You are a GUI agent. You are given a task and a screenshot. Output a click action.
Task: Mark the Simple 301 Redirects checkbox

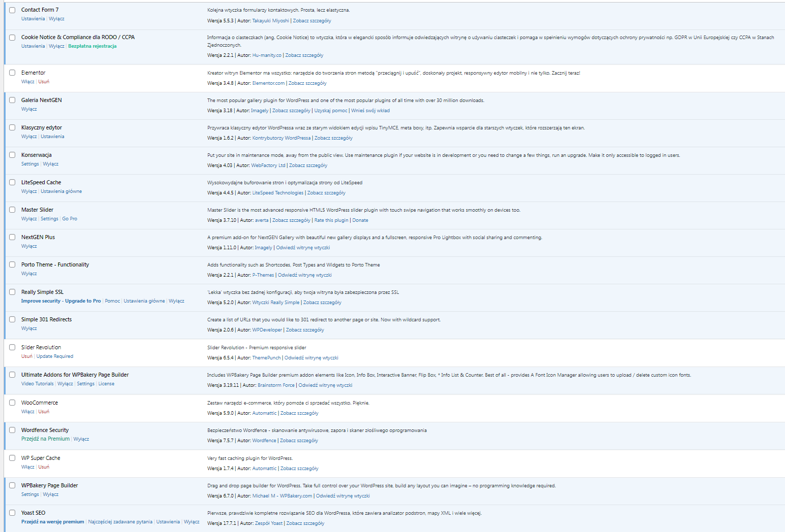pos(12,319)
